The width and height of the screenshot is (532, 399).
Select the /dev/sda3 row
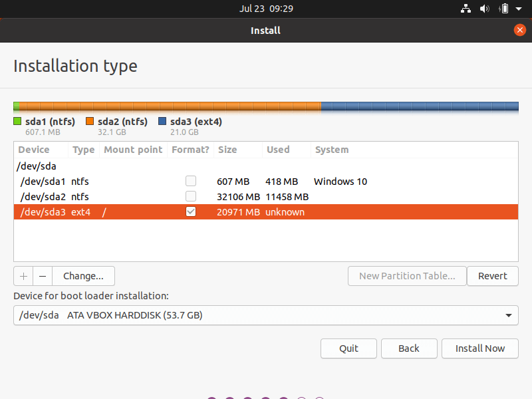[x=266, y=212]
